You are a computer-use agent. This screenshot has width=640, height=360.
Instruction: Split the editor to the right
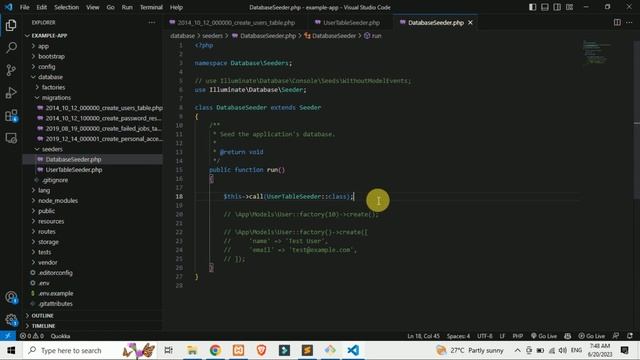(617, 22)
